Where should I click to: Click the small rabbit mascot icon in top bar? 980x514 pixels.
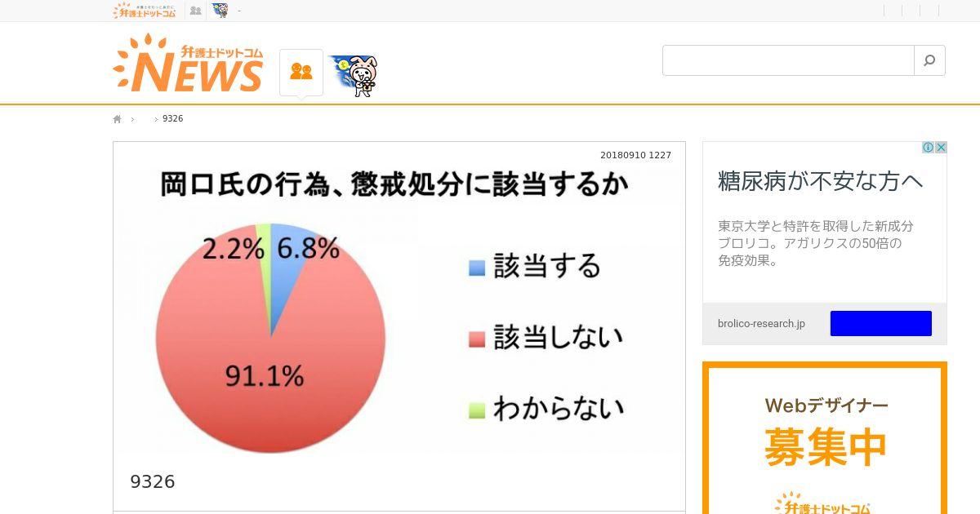(220, 11)
